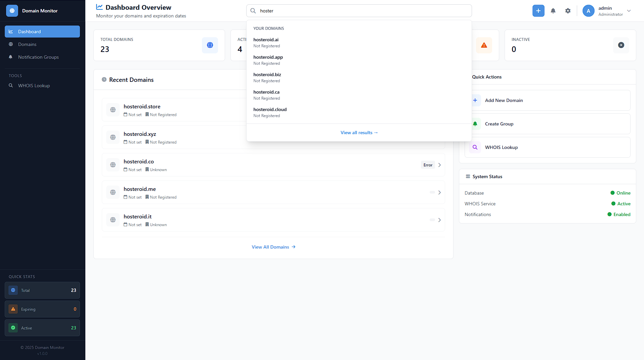Open hosteroid.co row chevron arrow

coord(439,165)
